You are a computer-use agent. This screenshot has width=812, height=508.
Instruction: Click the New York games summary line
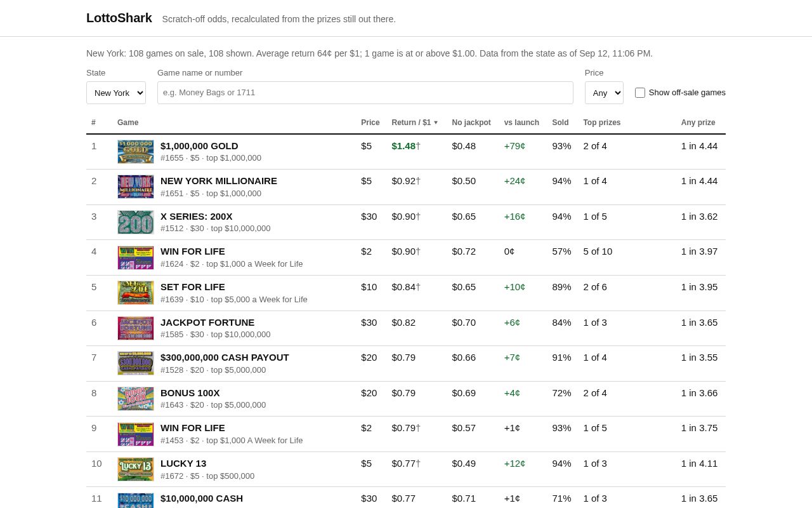pos(369,53)
